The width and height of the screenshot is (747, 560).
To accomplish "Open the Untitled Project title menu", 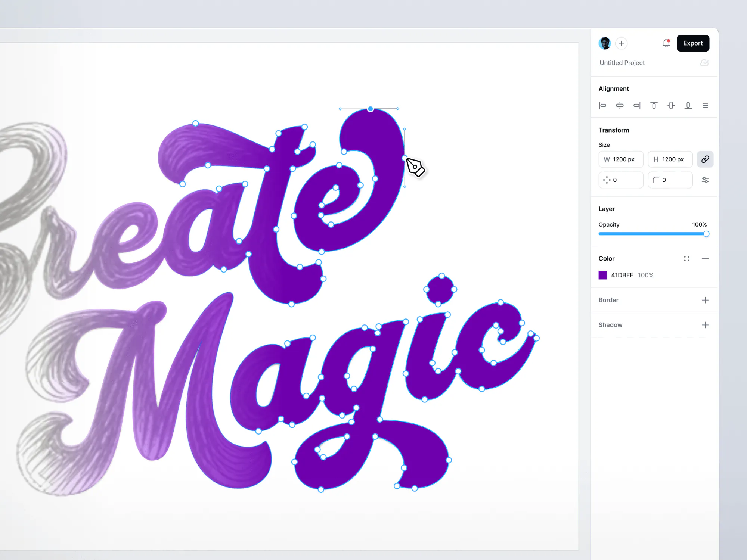I will pos(622,63).
